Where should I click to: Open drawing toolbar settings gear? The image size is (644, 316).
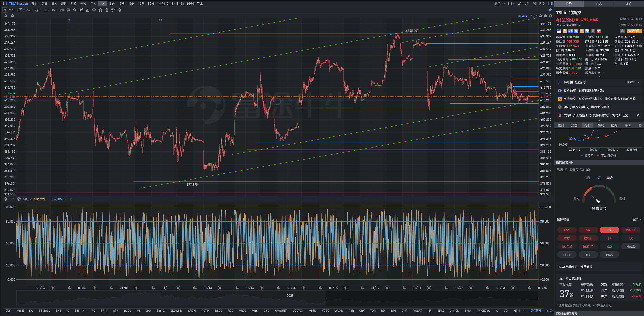click(120, 10)
